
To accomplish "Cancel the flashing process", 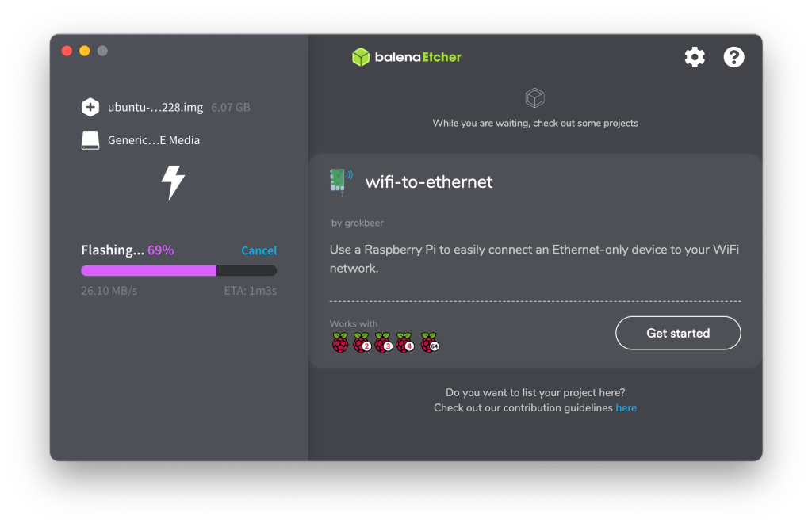I will pos(259,250).
